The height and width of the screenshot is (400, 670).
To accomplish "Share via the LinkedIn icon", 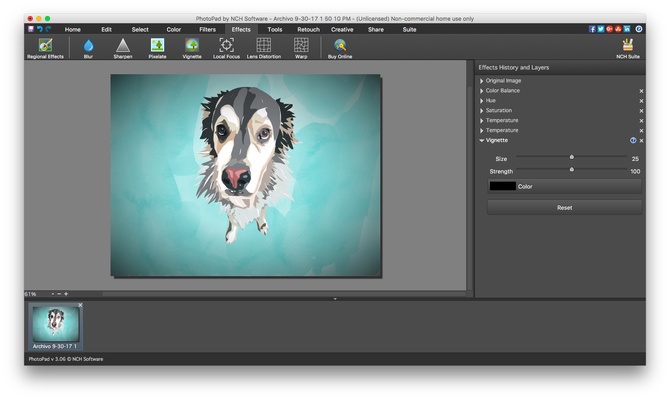I will click(x=627, y=29).
